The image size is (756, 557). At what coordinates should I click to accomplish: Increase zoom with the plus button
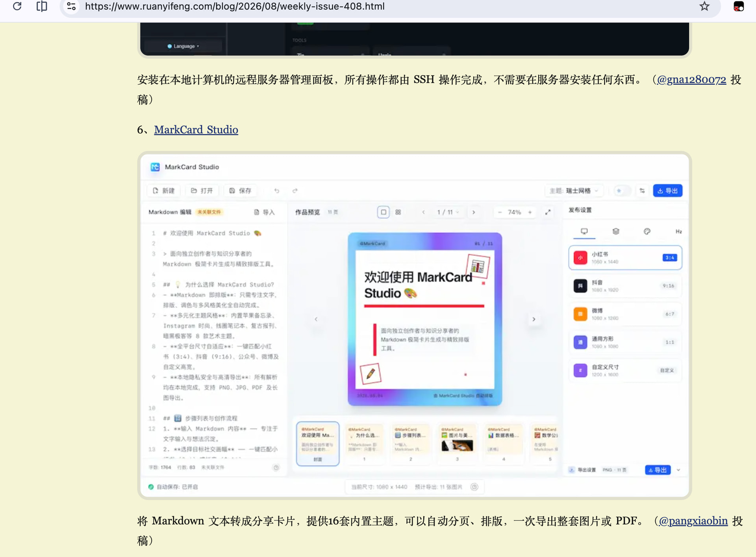(530, 212)
